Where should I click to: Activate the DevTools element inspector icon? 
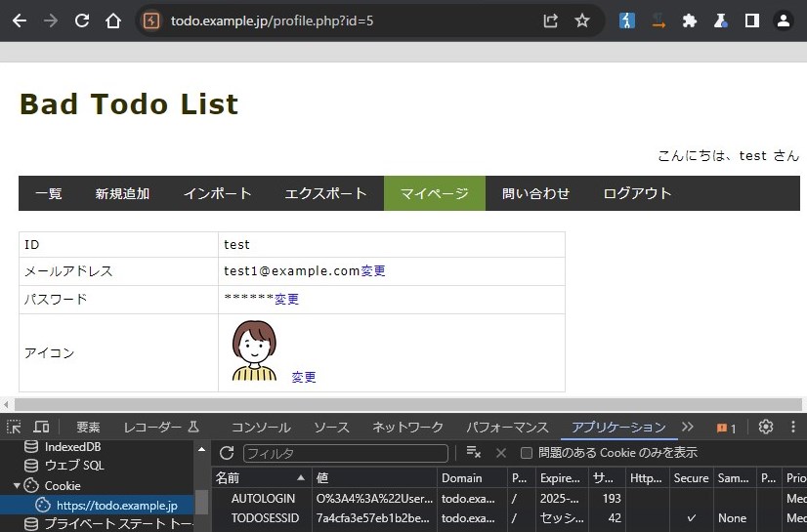click(x=14, y=427)
